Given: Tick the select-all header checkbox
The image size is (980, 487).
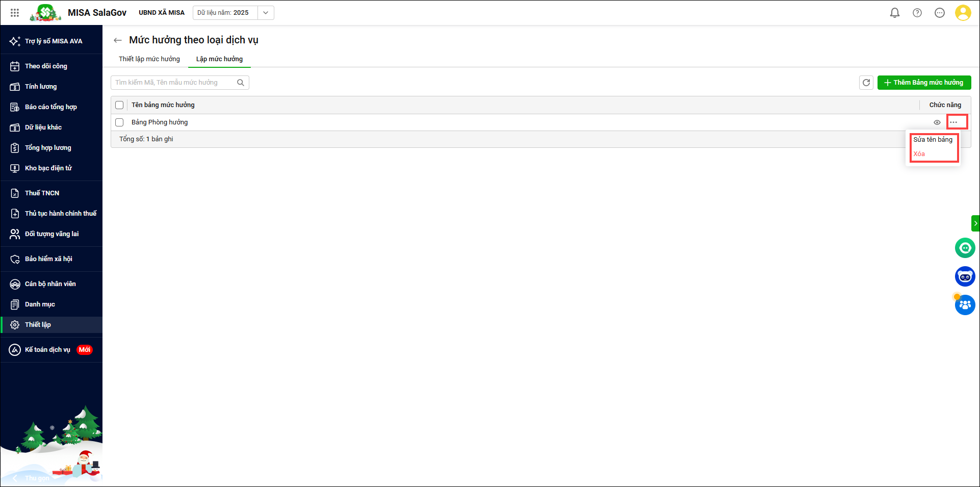Looking at the screenshot, I should pyautogui.click(x=119, y=105).
